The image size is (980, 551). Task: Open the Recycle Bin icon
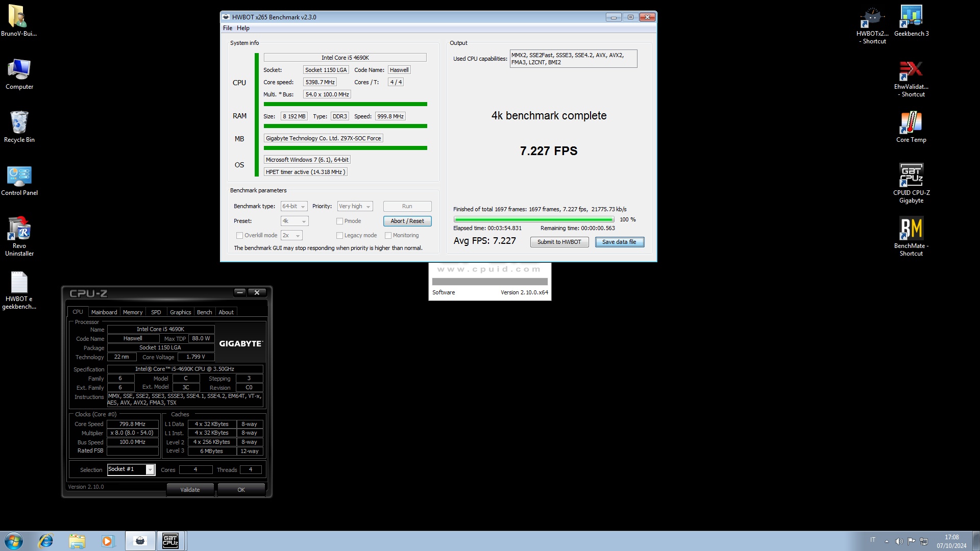(19, 127)
